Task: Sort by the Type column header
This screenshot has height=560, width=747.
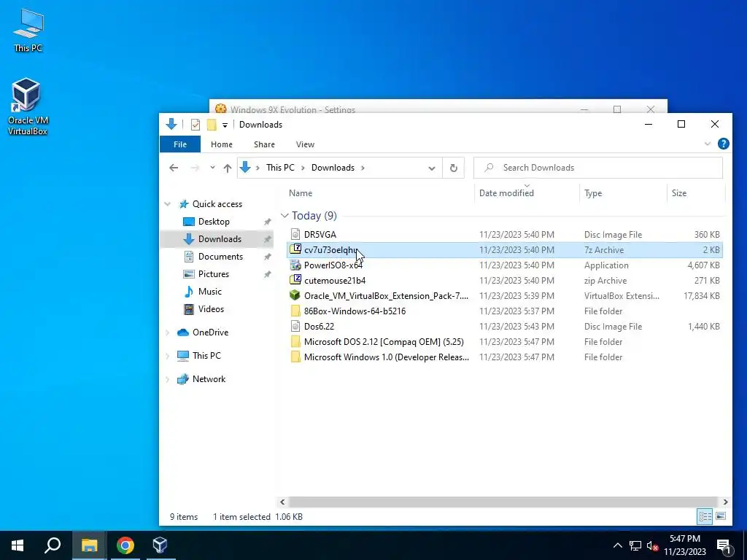Action: click(x=593, y=192)
